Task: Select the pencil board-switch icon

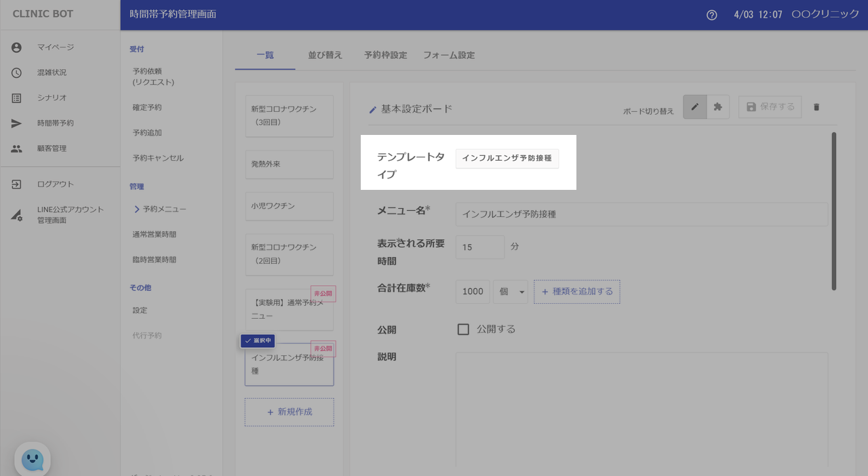Action: tap(694, 107)
